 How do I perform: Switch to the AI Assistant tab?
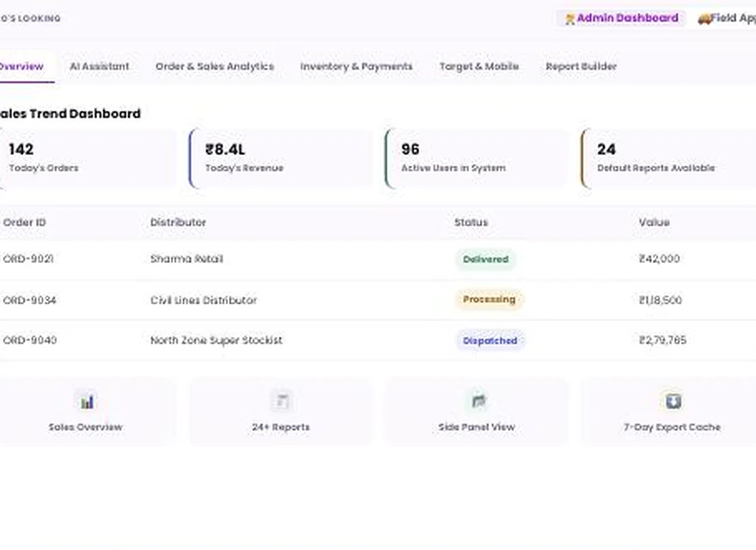click(100, 66)
